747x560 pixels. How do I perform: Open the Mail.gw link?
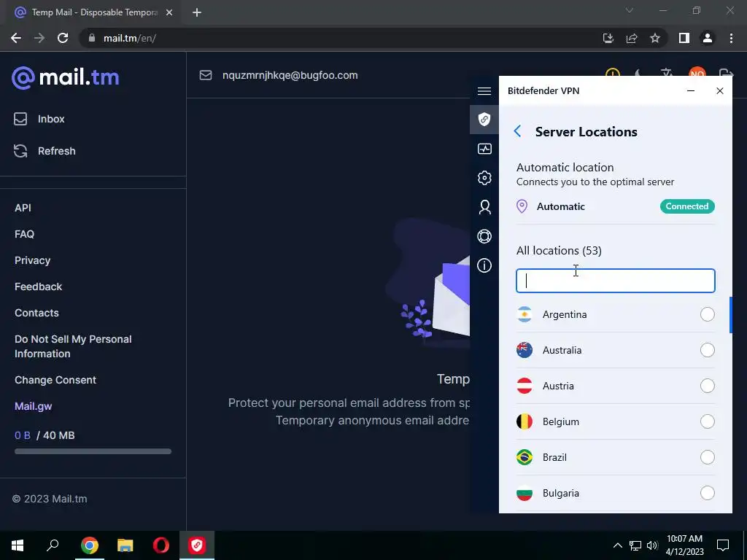click(x=34, y=406)
